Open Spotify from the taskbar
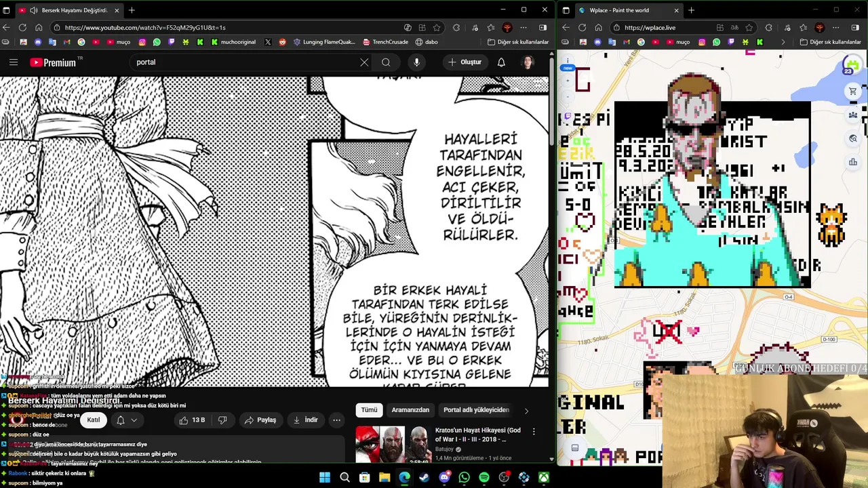Viewport: 868px width, 488px height. coord(484,478)
